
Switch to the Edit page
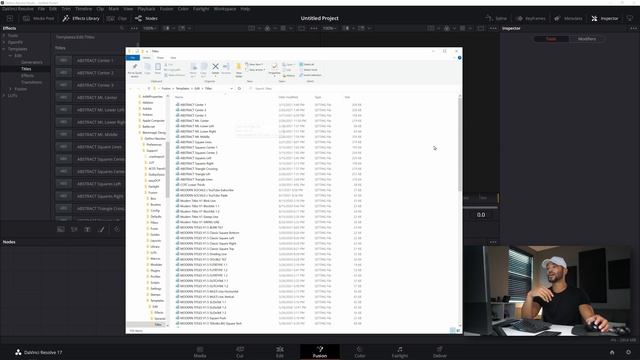click(x=280, y=352)
